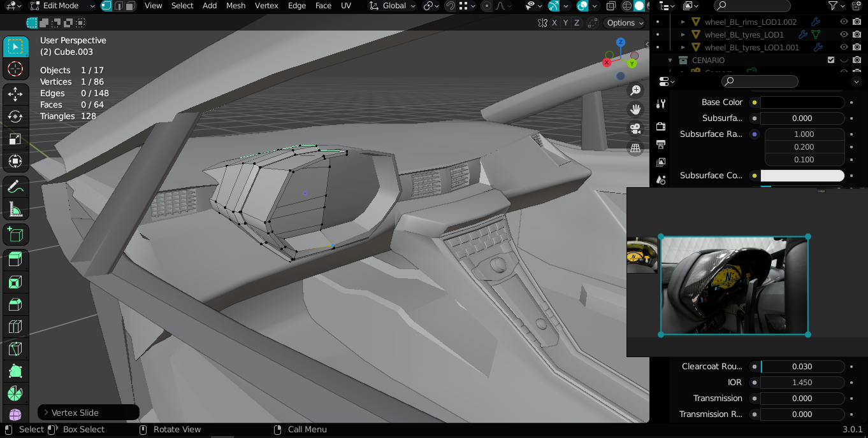Click the properties search field

760,81
